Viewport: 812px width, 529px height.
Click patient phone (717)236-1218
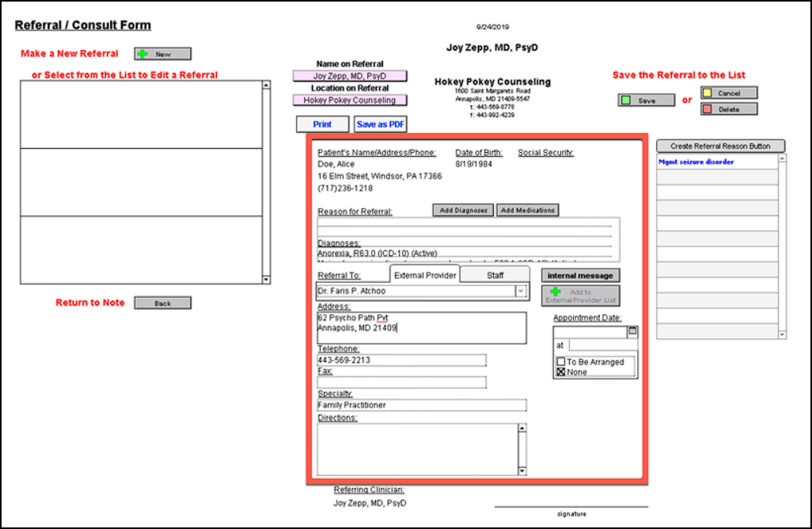(345, 188)
